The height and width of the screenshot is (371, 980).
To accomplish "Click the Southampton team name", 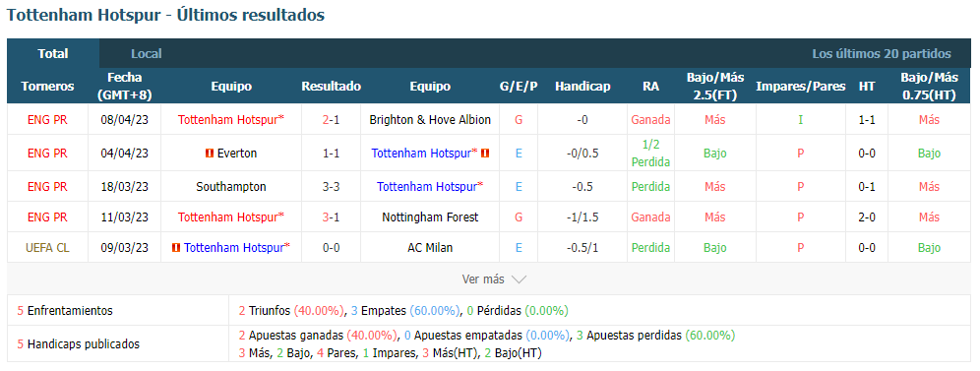I will 230,187.
